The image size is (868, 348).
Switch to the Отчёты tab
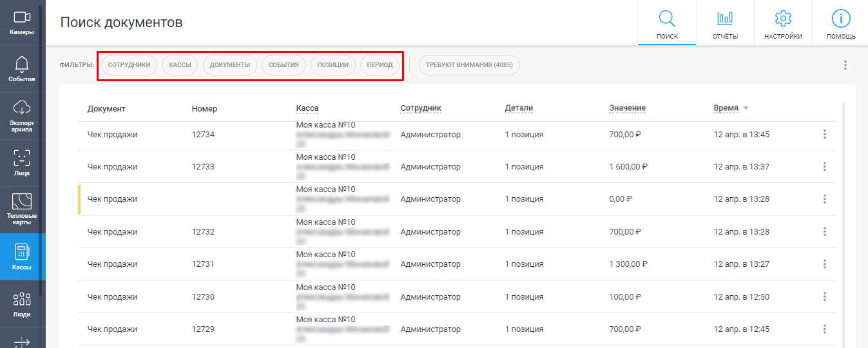725,23
